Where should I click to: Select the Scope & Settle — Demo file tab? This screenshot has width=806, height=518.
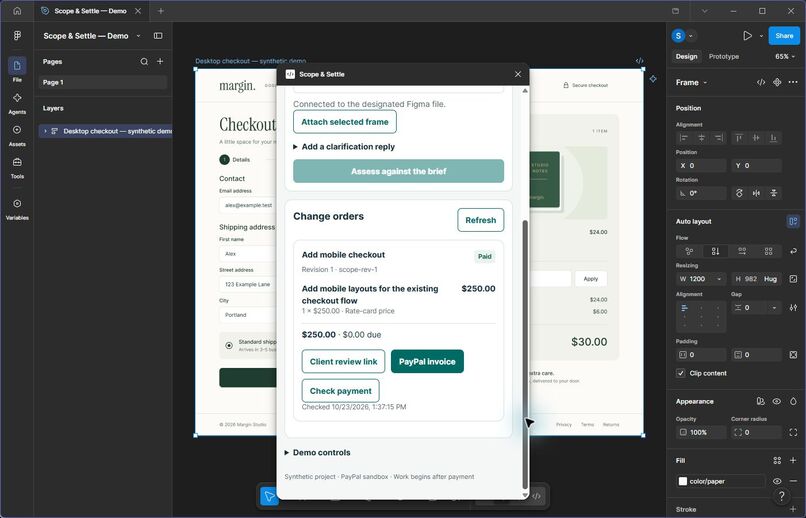(90, 11)
